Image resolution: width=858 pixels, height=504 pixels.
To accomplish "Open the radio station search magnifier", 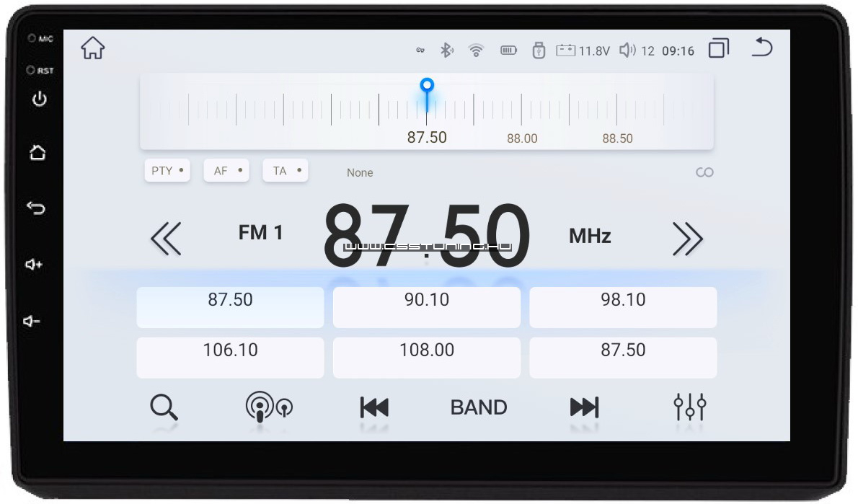I will coord(164,407).
